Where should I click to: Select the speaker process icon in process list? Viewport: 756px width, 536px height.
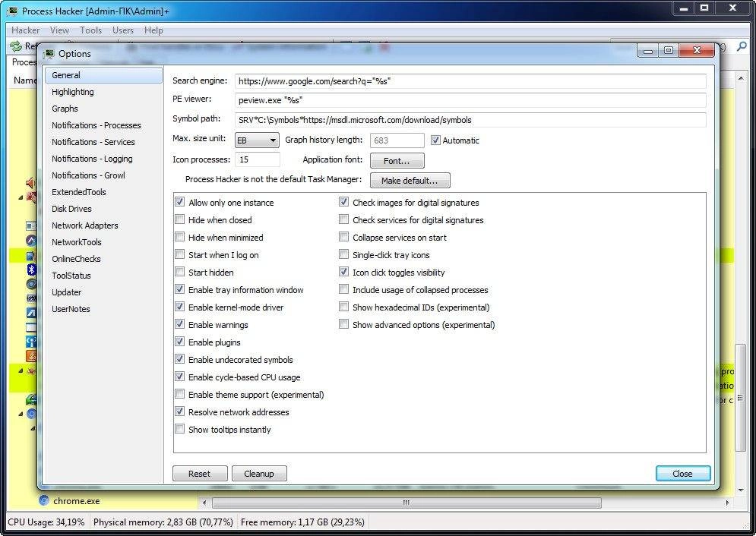coord(31,182)
